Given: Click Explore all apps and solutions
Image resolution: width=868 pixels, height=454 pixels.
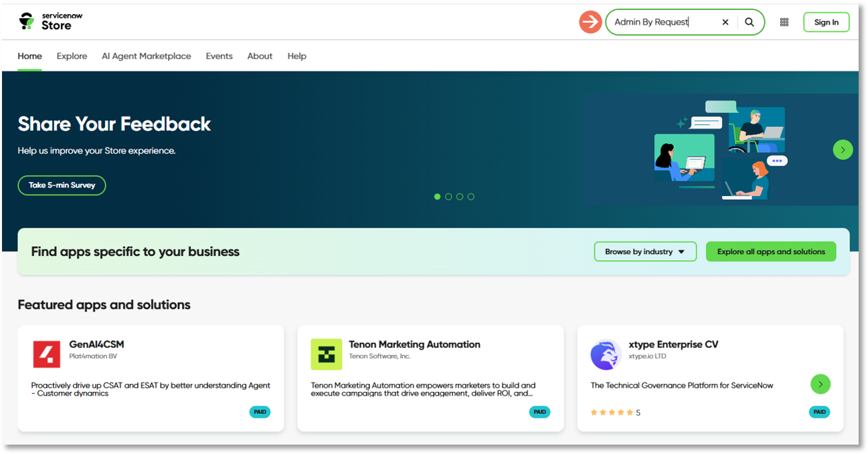Looking at the screenshot, I should [x=771, y=251].
